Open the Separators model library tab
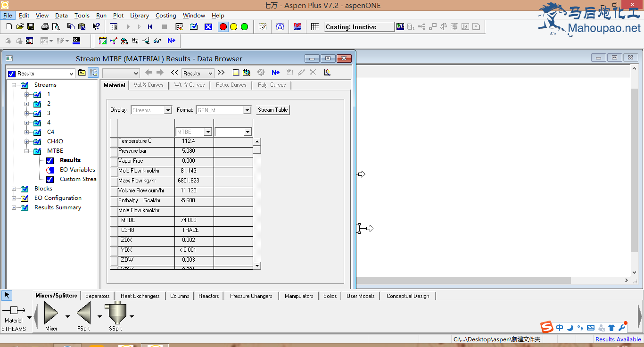The image size is (644, 347). tap(98, 296)
